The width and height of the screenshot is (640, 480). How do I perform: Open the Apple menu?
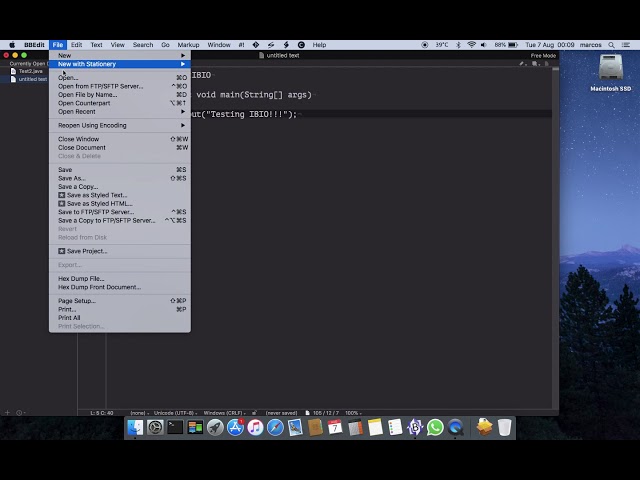click(12, 45)
